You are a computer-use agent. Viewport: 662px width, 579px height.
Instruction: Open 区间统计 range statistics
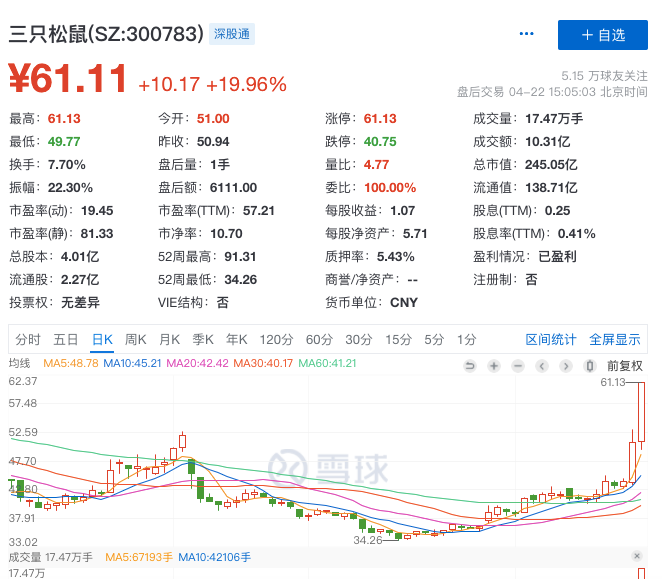click(x=551, y=340)
